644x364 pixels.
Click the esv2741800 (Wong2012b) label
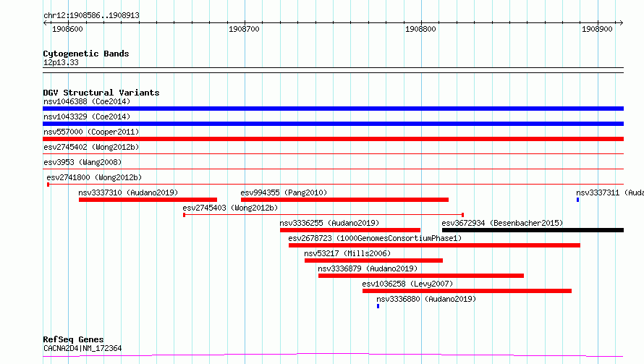pyautogui.click(x=94, y=177)
